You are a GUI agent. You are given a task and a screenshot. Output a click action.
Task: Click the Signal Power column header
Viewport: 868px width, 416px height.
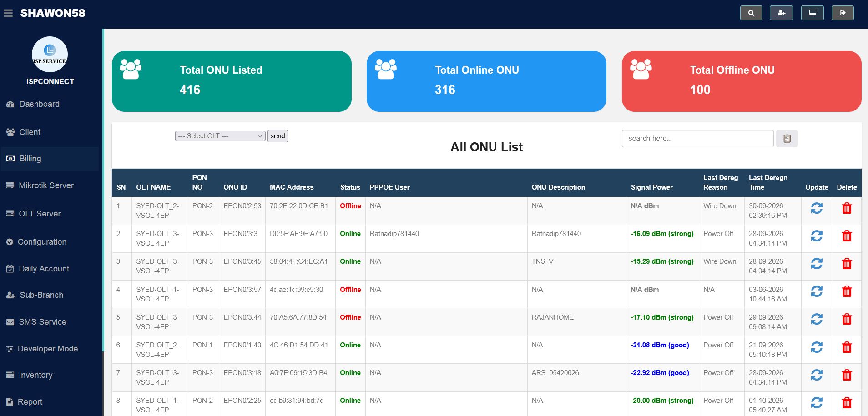(651, 187)
